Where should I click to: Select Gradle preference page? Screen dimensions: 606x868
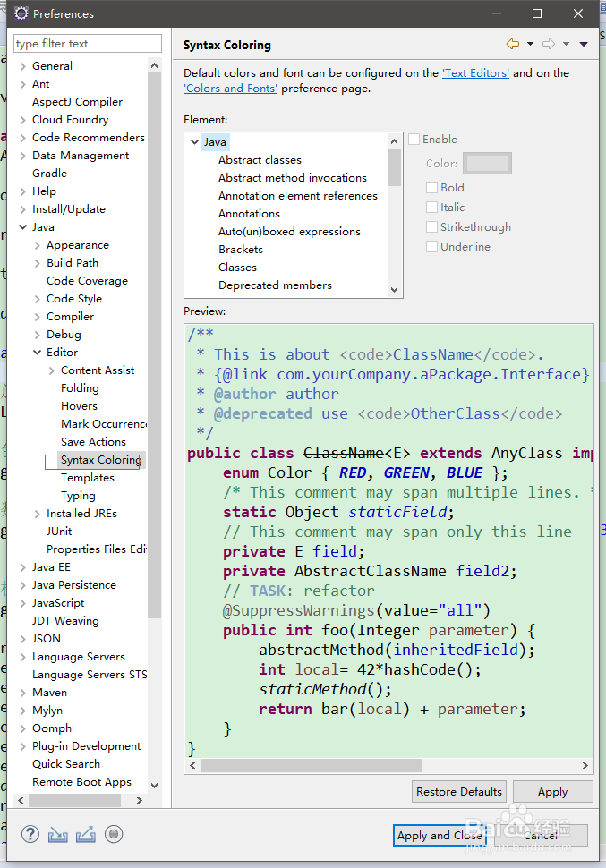point(49,174)
